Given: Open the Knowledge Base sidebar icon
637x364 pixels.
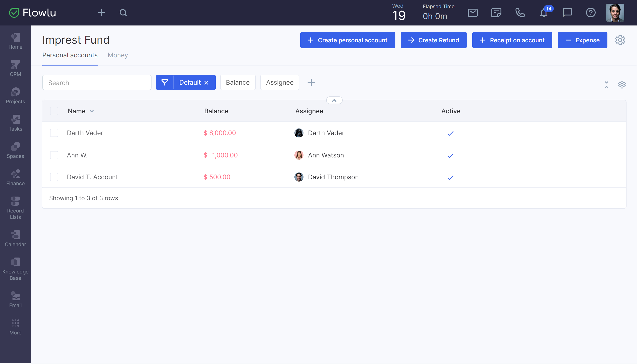Looking at the screenshot, I should pos(15,269).
